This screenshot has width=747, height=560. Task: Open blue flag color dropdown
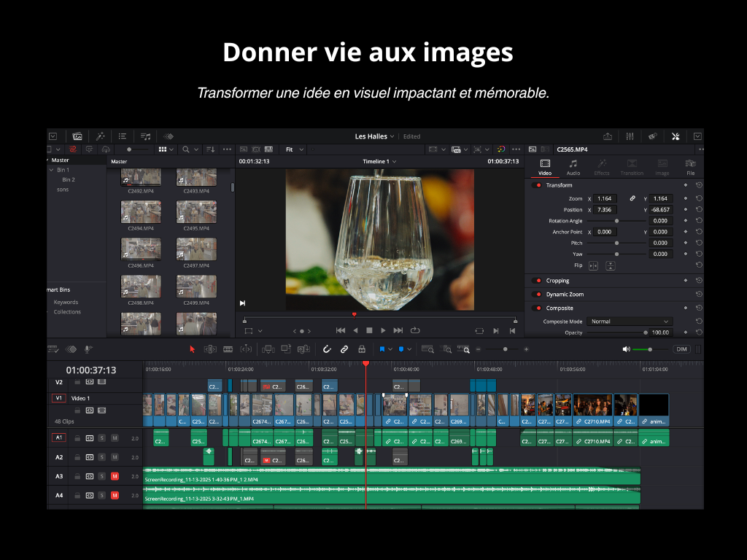(x=390, y=349)
